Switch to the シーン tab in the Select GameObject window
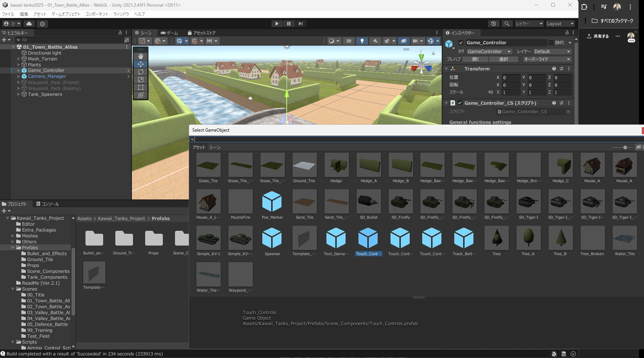 215,147
